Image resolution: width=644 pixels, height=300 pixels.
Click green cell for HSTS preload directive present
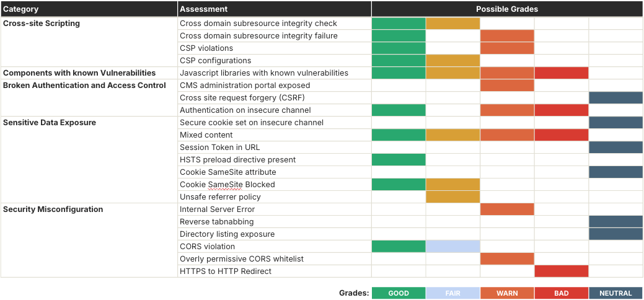[399, 160]
